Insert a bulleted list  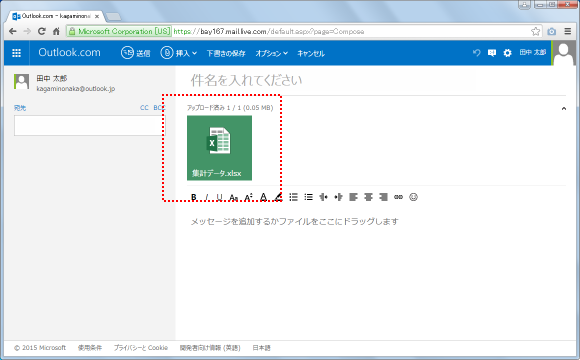point(293,197)
